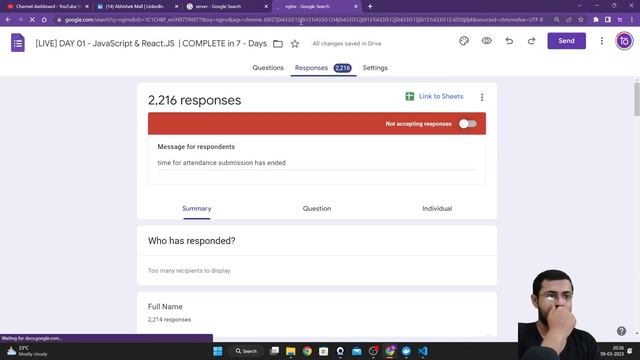
Task: Open a new browser tab
Action: click(x=370, y=7)
